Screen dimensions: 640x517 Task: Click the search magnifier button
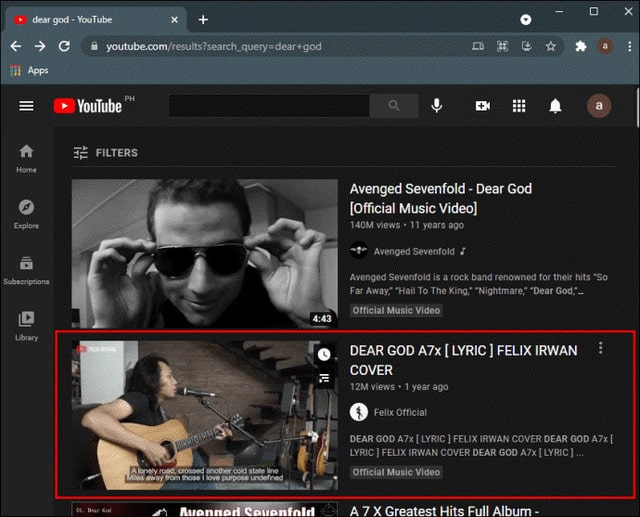(394, 106)
